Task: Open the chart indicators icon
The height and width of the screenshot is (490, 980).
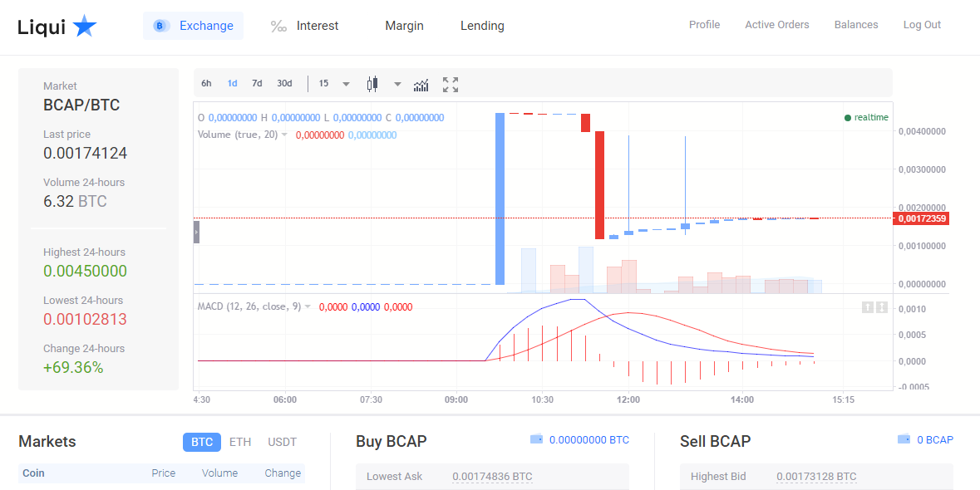Action: pyautogui.click(x=421, y=84)
